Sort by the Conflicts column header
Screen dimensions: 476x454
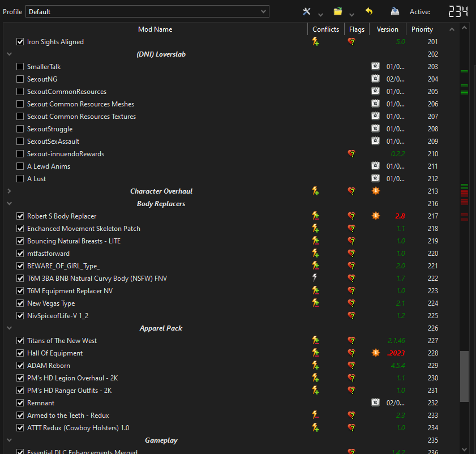coord(326,29)
